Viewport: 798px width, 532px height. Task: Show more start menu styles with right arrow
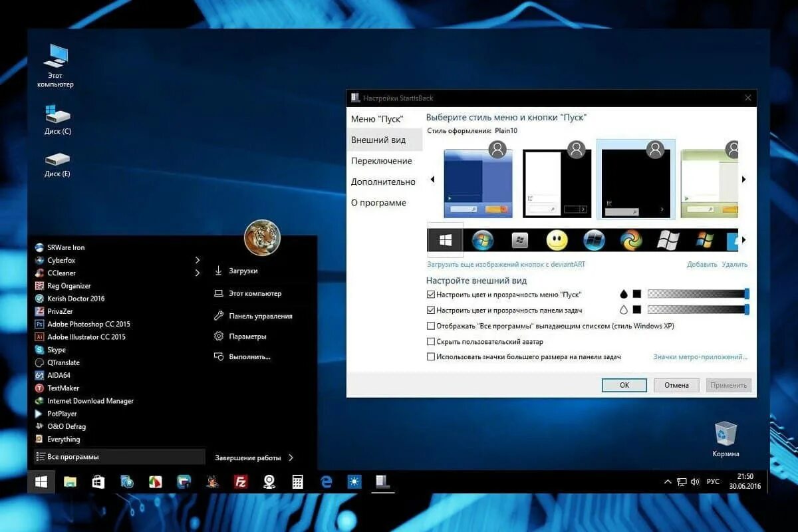744,180
